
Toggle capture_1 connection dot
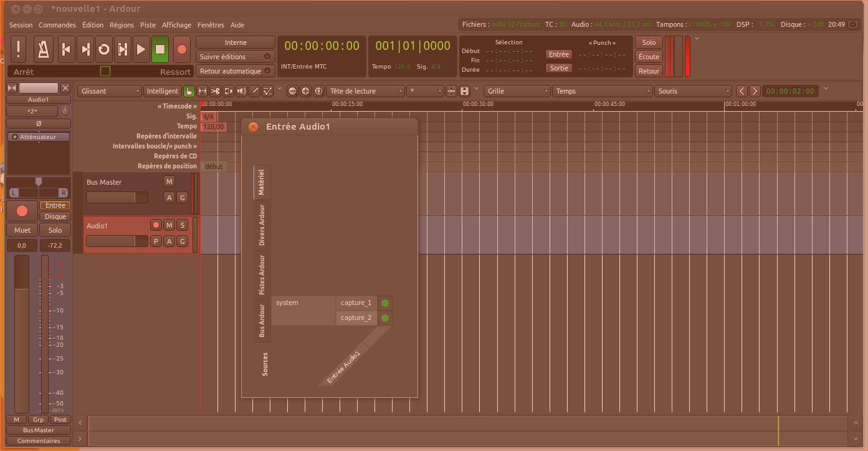point(385,303)
